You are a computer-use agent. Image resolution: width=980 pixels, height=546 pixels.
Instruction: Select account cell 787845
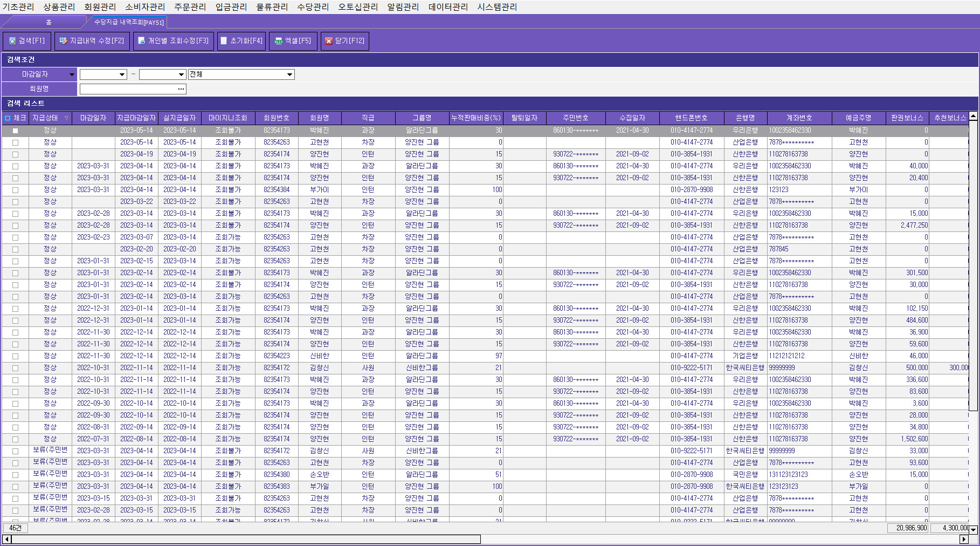(799, 249)
